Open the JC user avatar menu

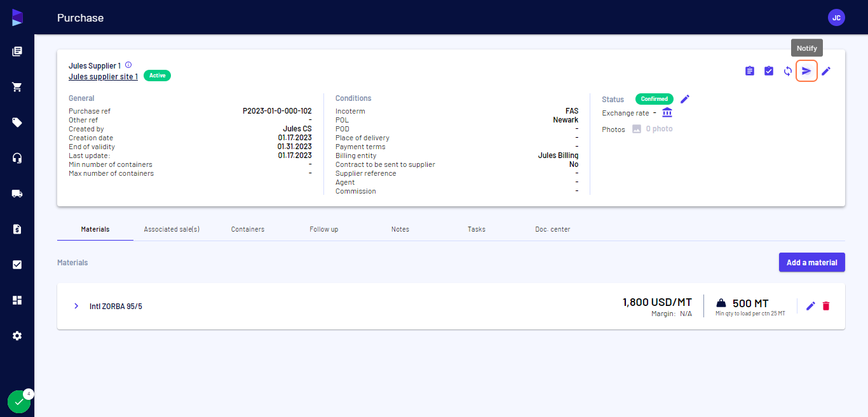[836, 18]
